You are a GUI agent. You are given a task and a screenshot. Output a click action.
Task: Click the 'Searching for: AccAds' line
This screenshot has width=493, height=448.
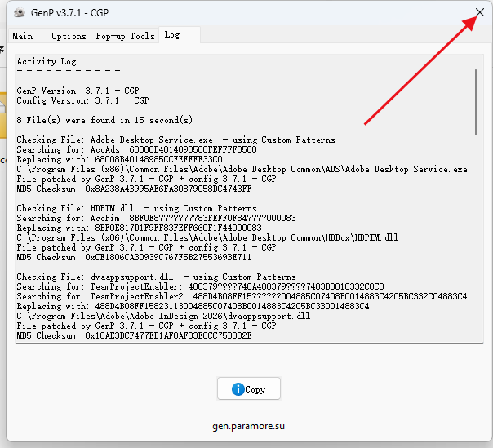(x=137, y=149)
